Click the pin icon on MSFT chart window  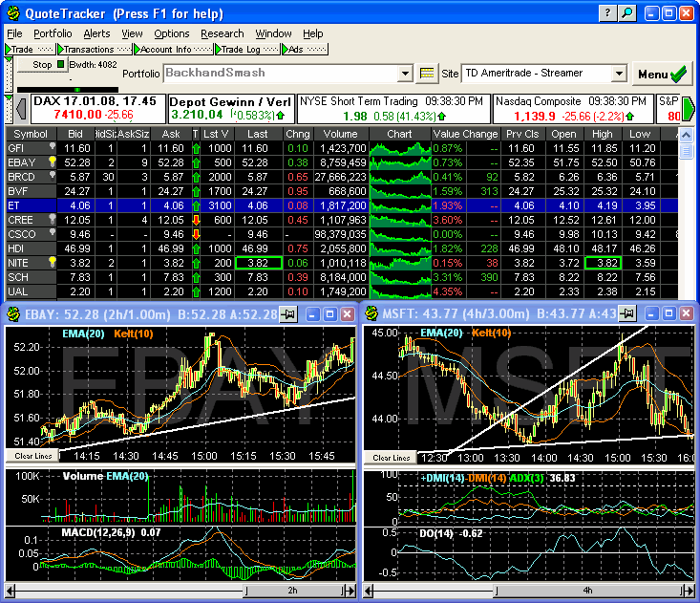tap(627, 314)
